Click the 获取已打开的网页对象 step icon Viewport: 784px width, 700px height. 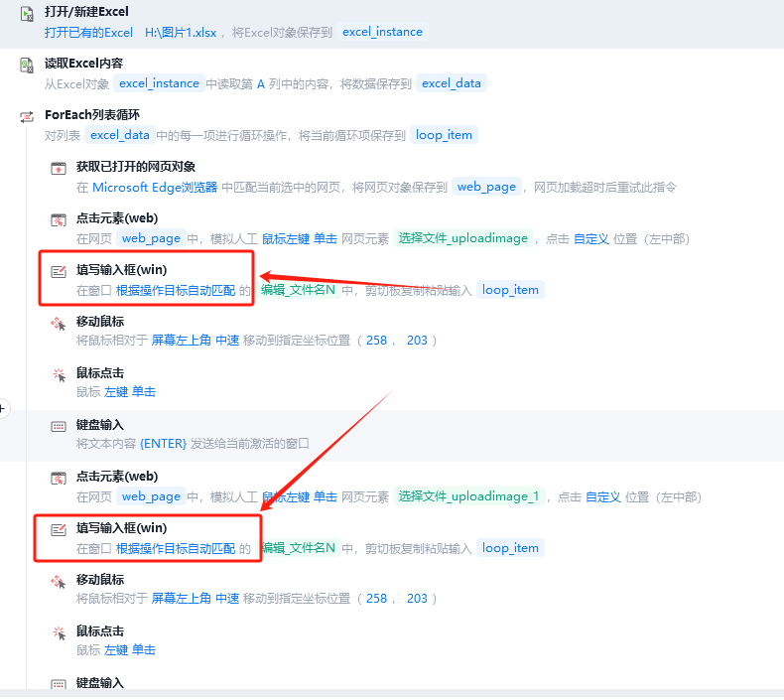coord(59,169)
